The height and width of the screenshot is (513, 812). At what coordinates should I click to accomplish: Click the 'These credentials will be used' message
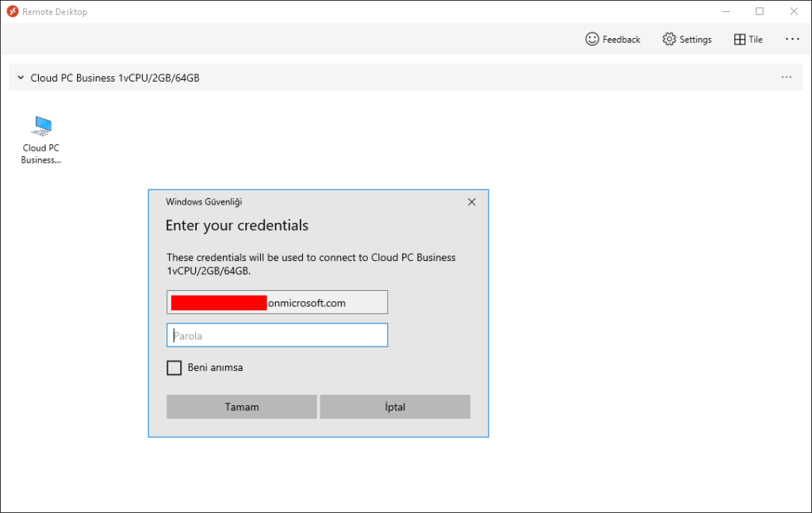(311, 264)
